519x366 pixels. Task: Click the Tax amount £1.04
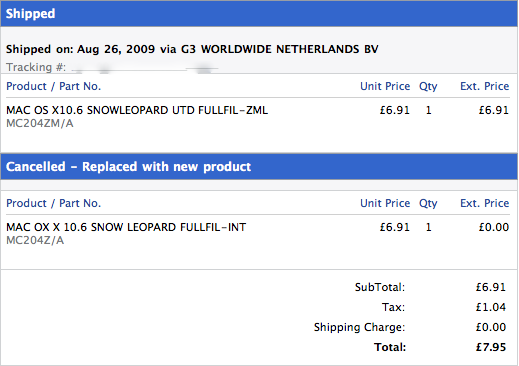tap(491, 307)
